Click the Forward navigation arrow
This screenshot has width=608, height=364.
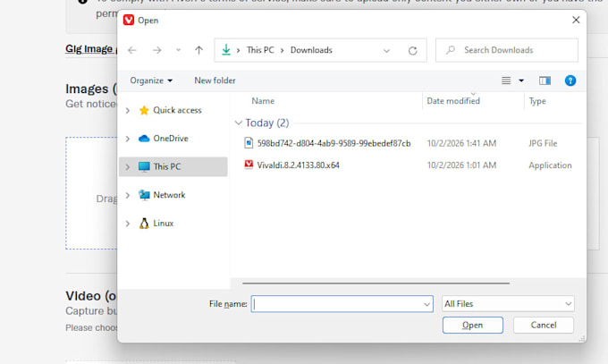tap(157, 50)
